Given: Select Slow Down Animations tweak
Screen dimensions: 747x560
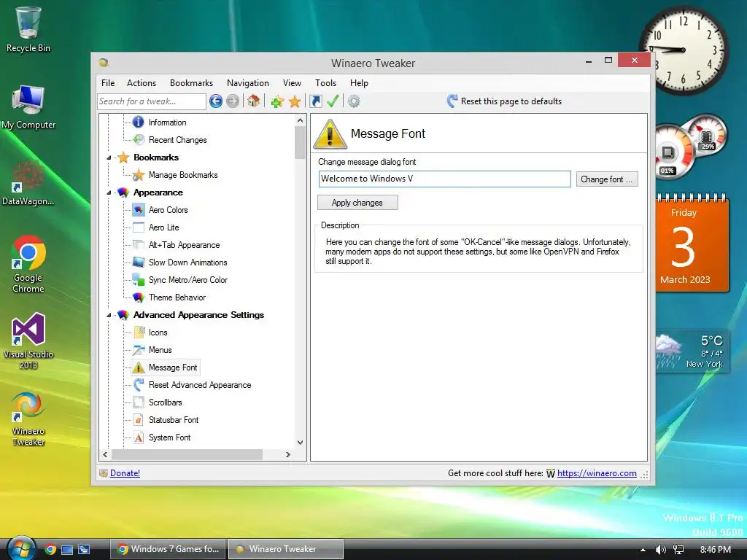Looking at the screenshot, I should click(x=187, y=262).
